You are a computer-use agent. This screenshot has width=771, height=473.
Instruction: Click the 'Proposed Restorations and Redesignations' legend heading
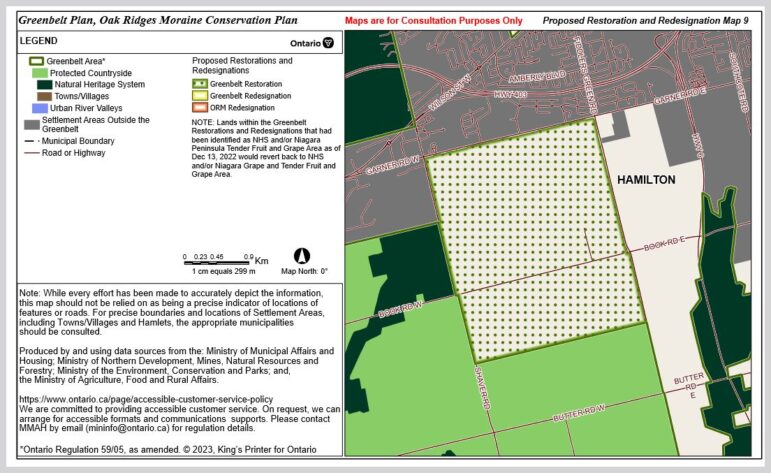pyautogui.click(x=242, y=65)
